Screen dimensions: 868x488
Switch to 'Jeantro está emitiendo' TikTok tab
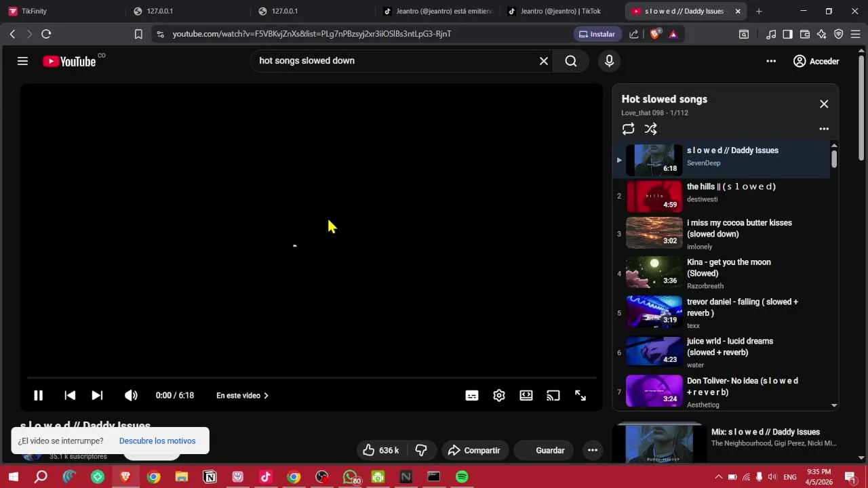tap(437, 11)
